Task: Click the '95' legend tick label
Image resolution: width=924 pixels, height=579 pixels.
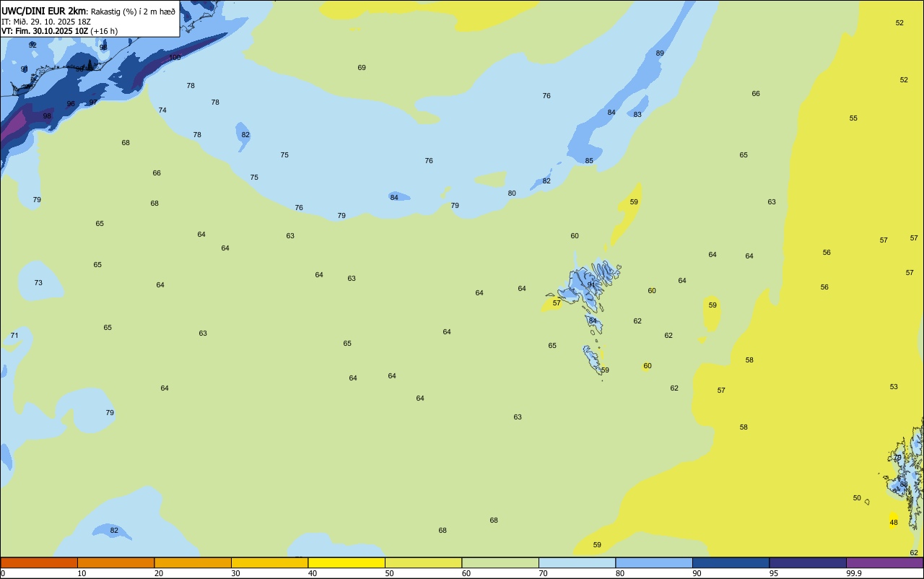Action: (774, 573)
